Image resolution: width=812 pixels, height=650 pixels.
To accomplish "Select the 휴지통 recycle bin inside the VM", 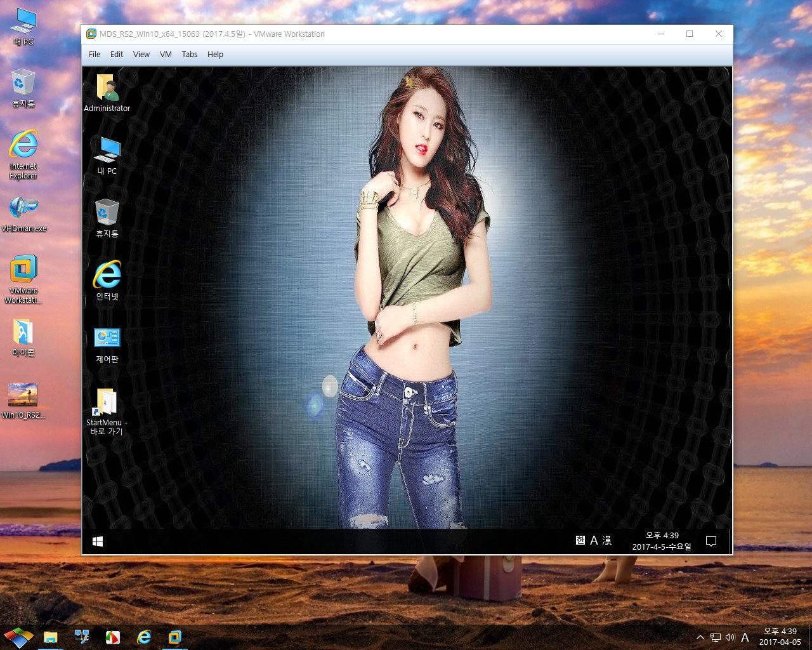I will pos(107,218).
